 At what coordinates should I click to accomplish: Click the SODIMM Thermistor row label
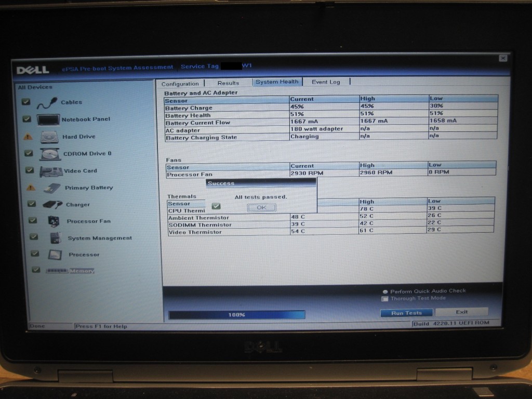(200, 225)
